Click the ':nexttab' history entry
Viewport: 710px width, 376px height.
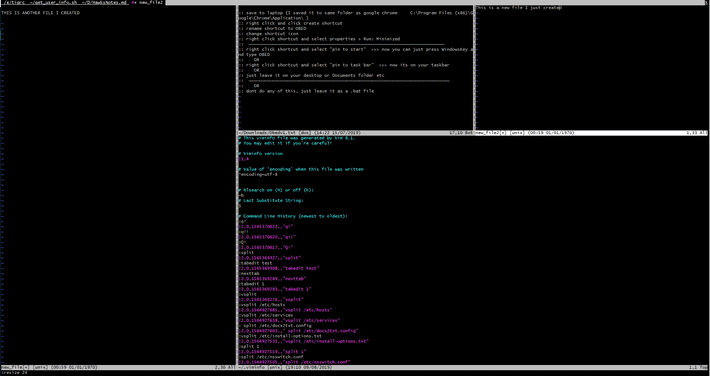(250, 274)
